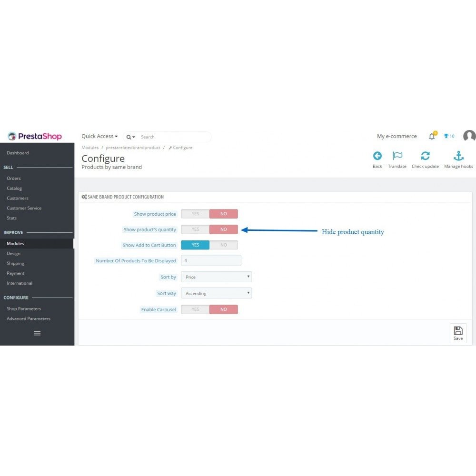Click Show product price label
Viewport: 476px width, 476px height.
point(155,214)
